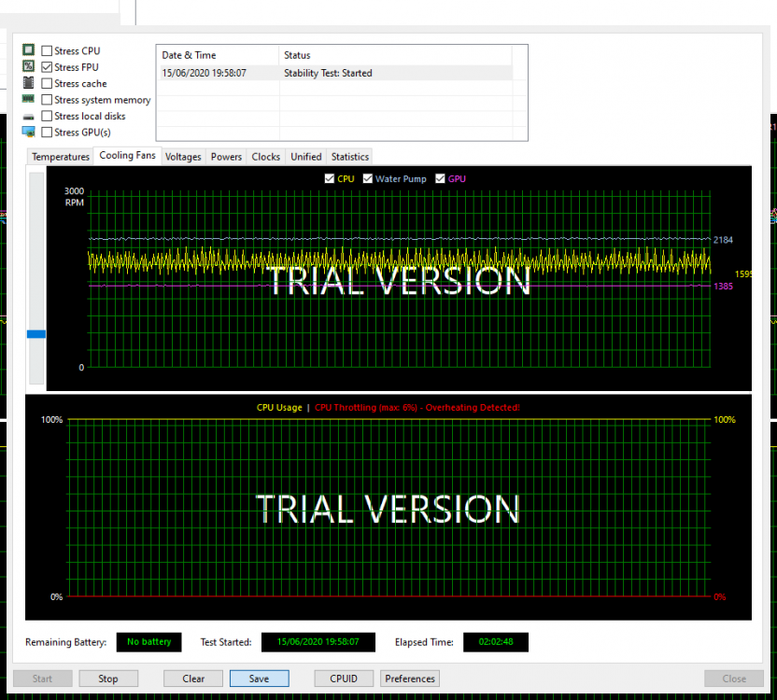Open the Preferences dialog

point(410,679)
